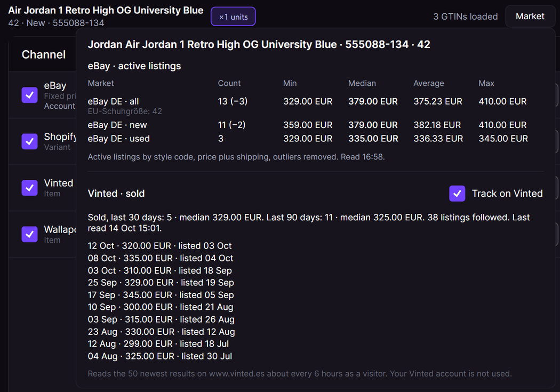Click the Max column header

(486, 83)
